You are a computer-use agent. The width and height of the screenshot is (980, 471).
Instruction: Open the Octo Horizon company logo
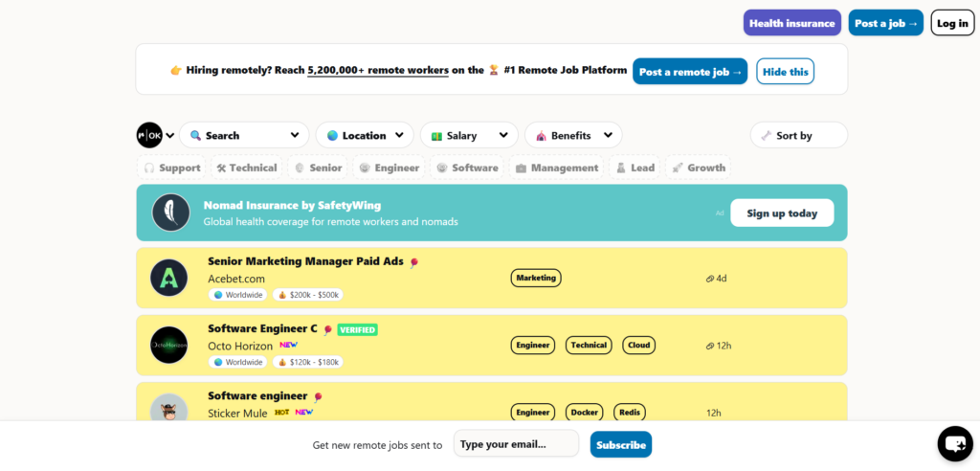point(168,346)
